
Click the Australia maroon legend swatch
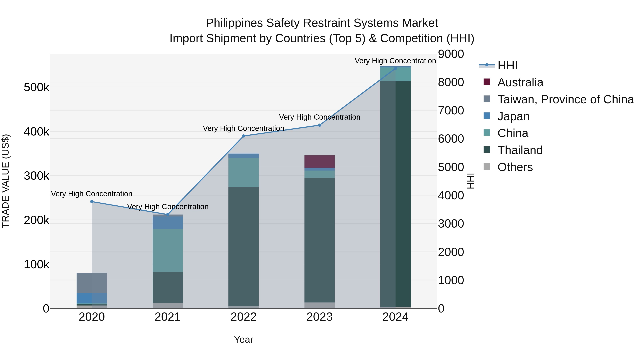tap(487, 82)
